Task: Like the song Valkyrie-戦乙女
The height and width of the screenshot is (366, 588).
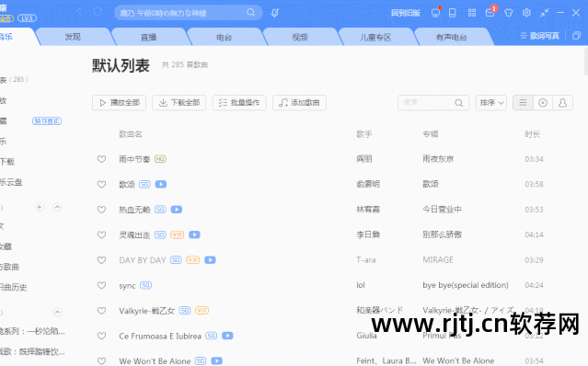Action: [x=101, y=310]
